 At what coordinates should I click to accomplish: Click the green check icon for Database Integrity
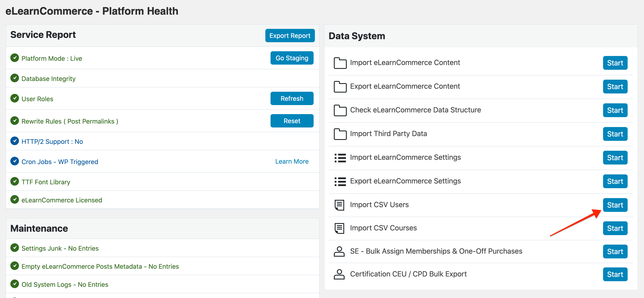15,78
